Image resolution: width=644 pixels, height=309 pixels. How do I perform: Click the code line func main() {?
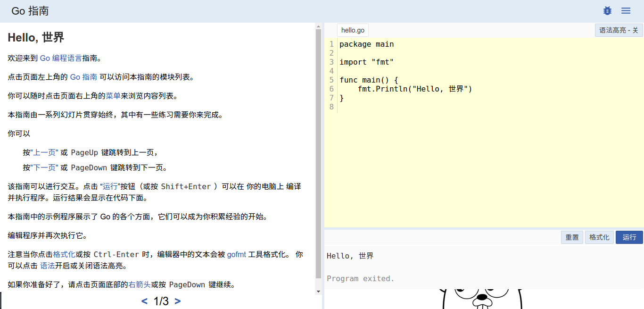(x=369, y=80)
